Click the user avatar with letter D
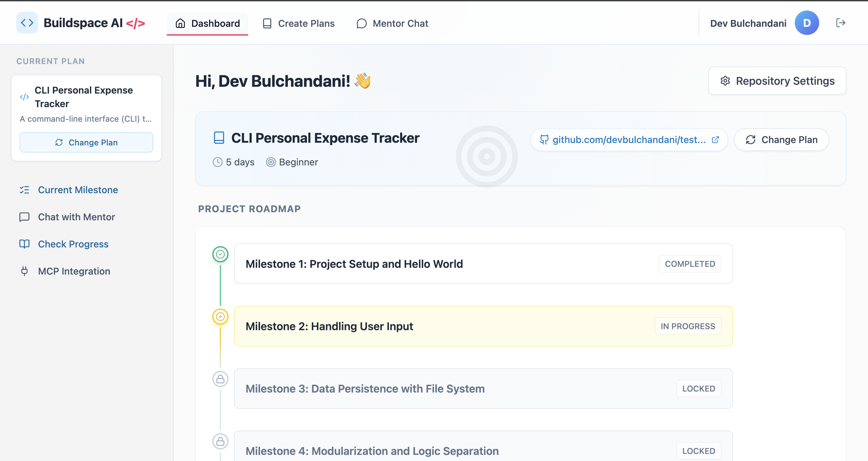Screen dimensions: 868x461 (807, 23)
